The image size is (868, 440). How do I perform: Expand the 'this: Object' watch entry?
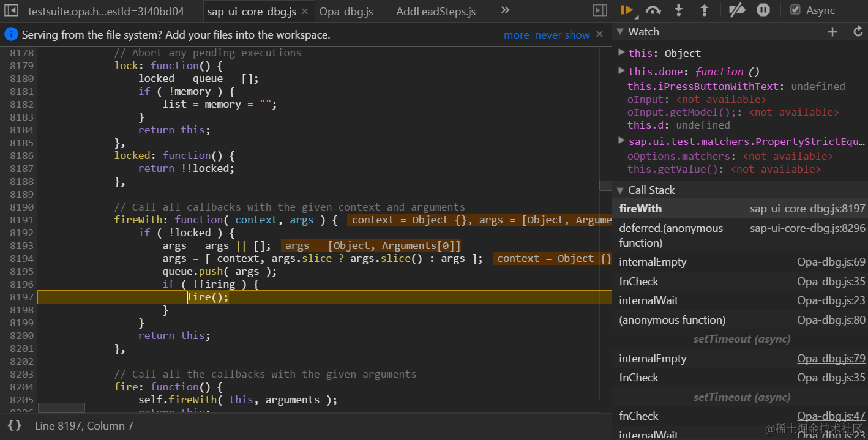pos(621,53)
